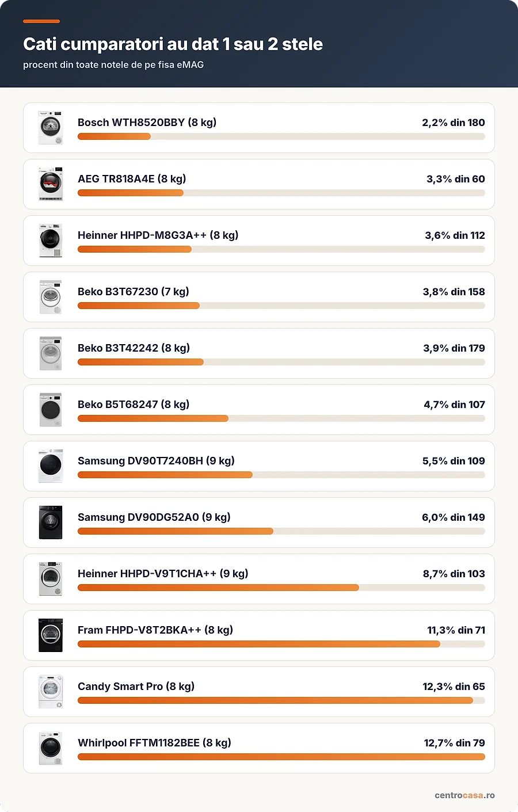
Task: Open the Heinner HHPD-V9T1CHA++ (9 kg) title
Action: point(163,574)
